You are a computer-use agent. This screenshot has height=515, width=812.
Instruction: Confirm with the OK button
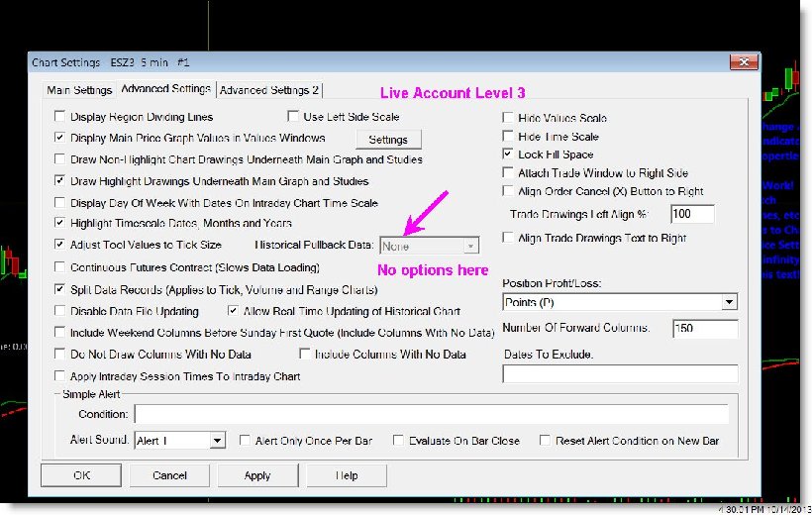(x=81, y=475)
